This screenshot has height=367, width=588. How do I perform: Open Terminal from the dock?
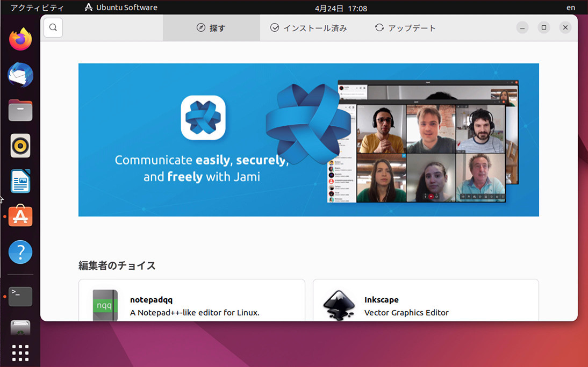tap(20, 297)
